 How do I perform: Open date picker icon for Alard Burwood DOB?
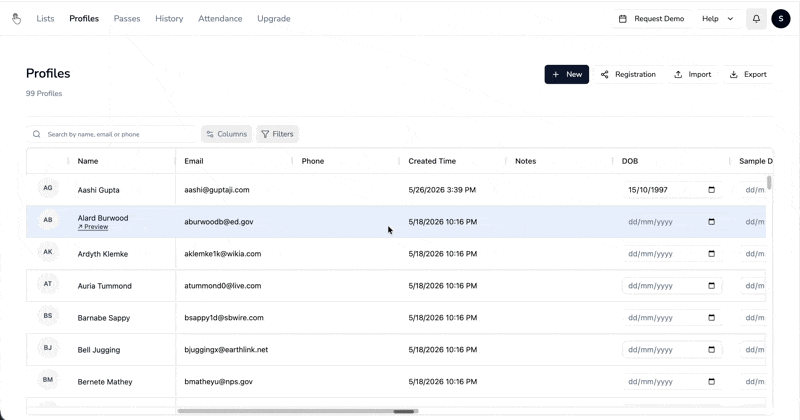(x=711, y=222)
